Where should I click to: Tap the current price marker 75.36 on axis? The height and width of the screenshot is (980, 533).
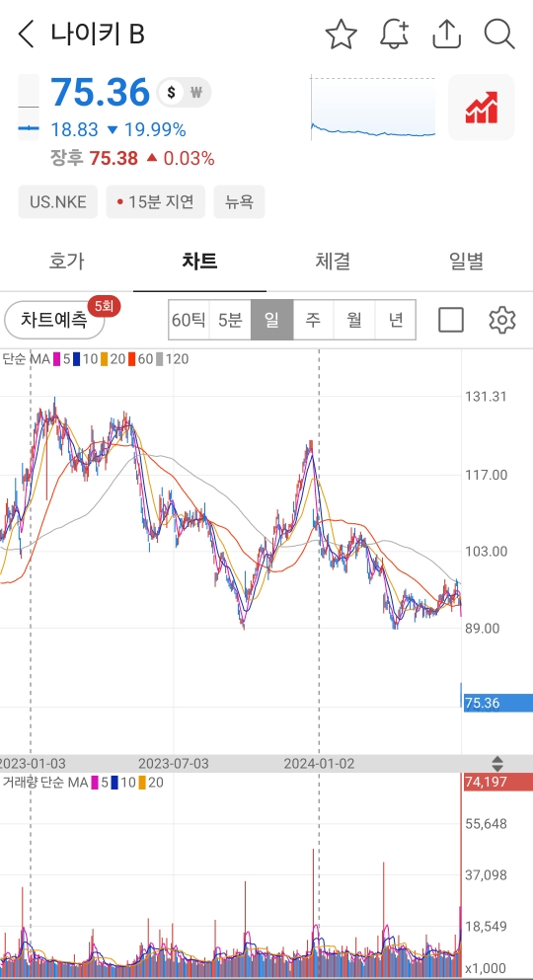(497, 703)
